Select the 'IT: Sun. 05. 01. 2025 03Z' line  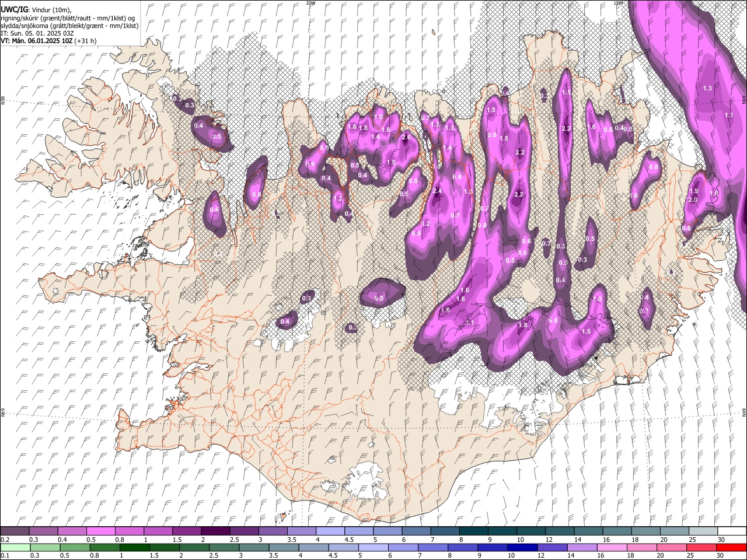pyautogui.click(x=37, y=33)
